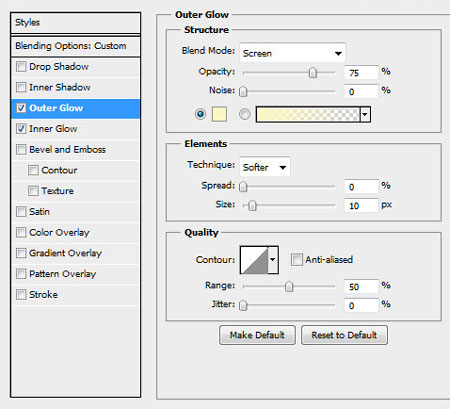Open the Technique Softer dropdown
This screenshot has height=409, width=450.
(x=265, y=167)
